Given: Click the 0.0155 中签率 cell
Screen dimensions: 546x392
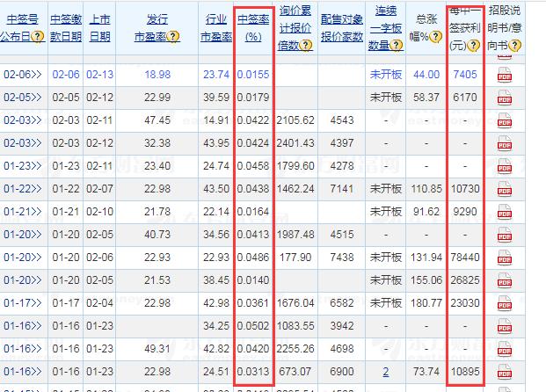Looking at the screenshot, I should [x=253, y=75].
